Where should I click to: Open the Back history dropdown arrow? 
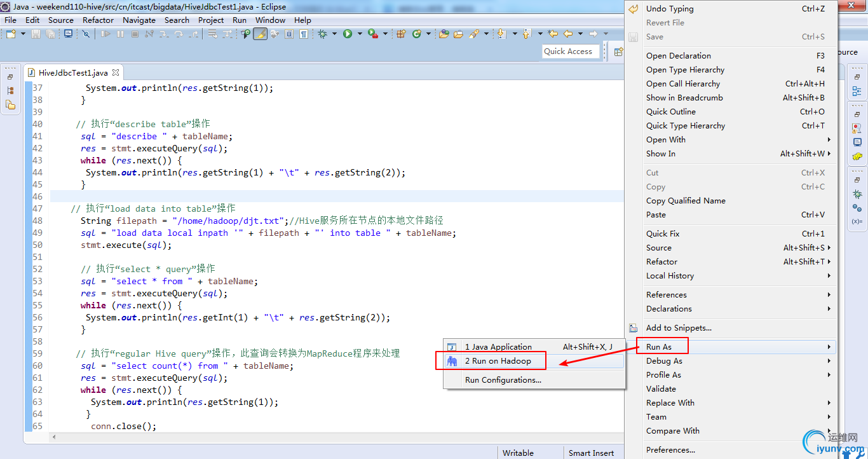coord(580,34)
